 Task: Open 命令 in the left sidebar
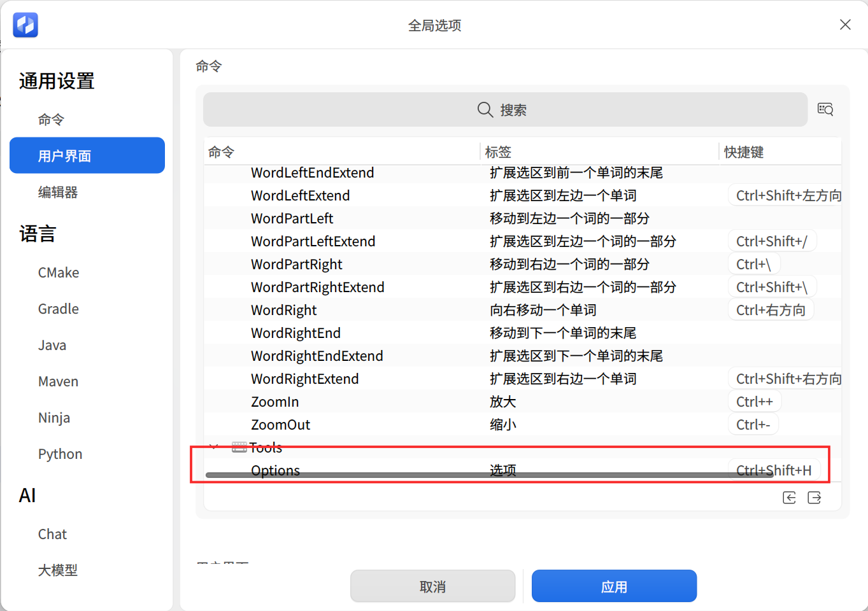coord(51,120)
